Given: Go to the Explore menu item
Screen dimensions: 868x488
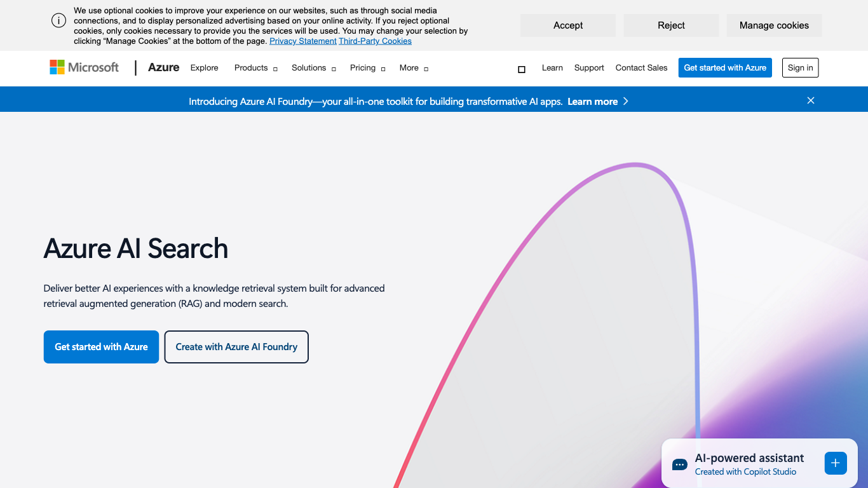Looking at the screenshot, I should tap(204, 68).
